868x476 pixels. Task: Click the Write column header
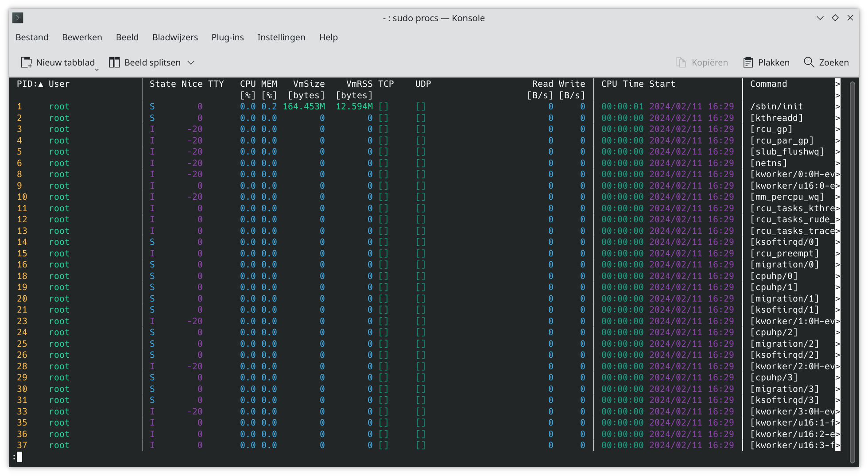pos(572,84)
